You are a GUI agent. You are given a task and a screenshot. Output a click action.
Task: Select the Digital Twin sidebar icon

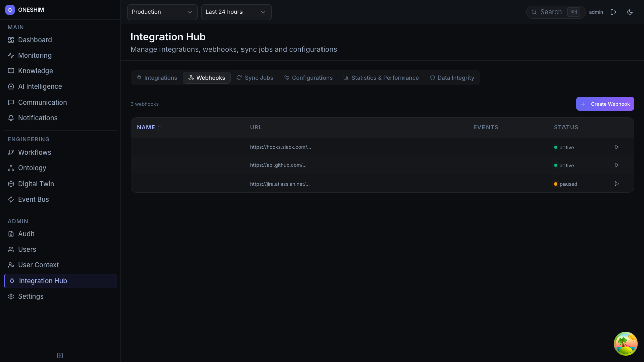11,184
